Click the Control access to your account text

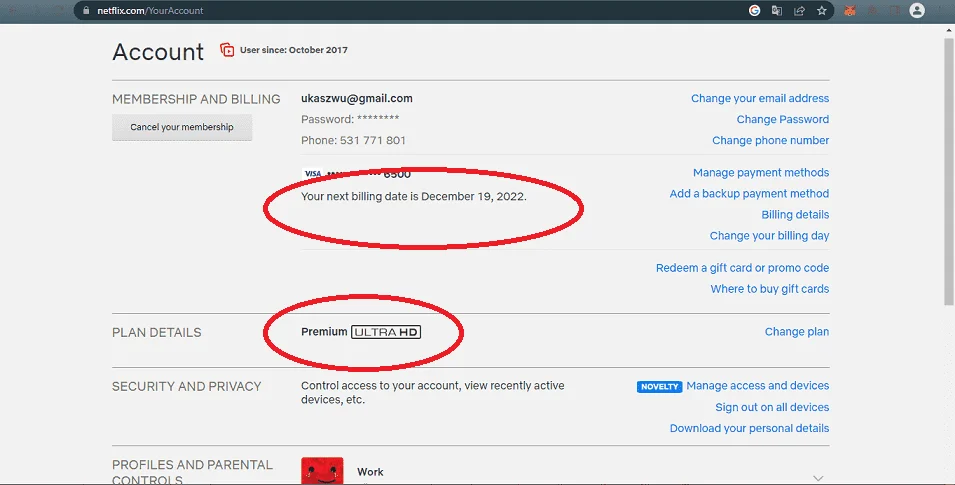432,392
